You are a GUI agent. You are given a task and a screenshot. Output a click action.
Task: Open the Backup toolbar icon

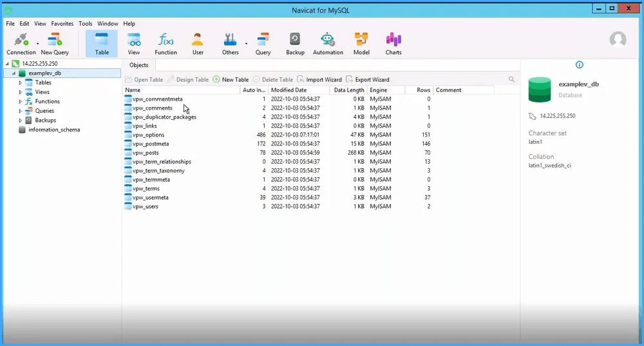click(x=295, y=44)
